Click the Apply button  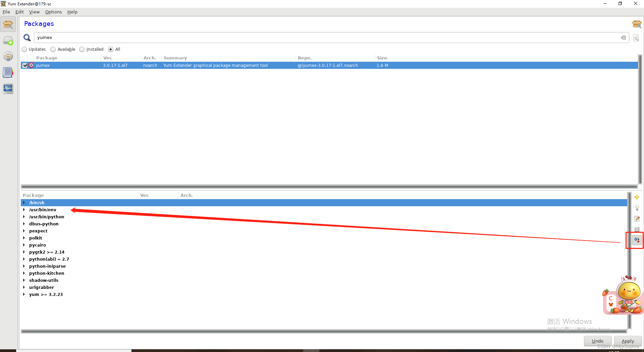[x=628, y=341]
